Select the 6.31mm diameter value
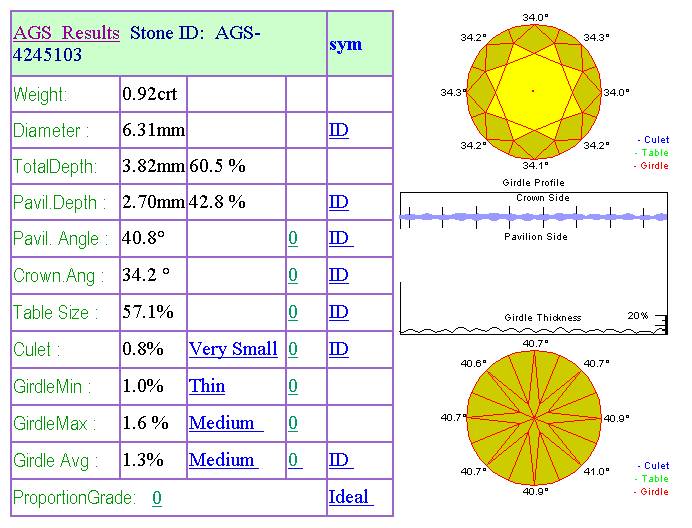Viewport: 692px width, 528px height. click(x=154, y=130)
